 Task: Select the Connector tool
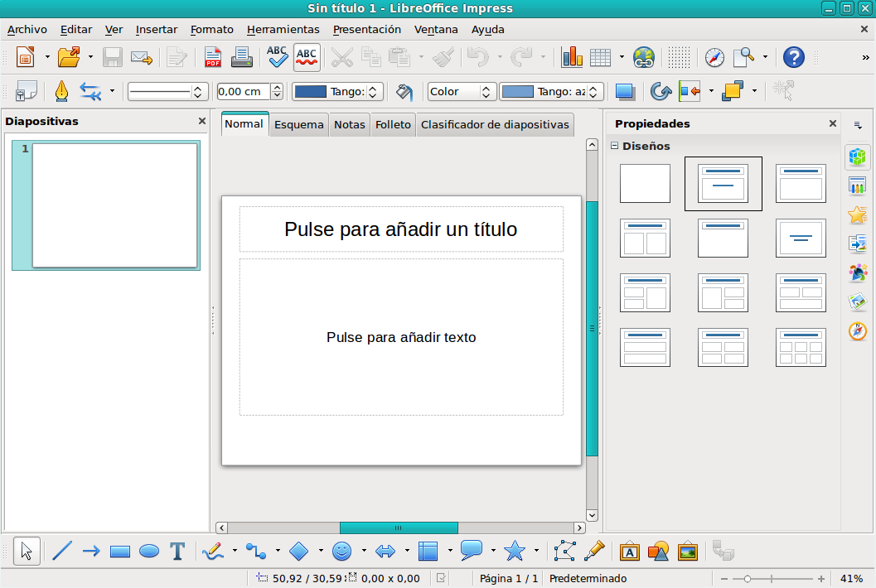[256, 551]
